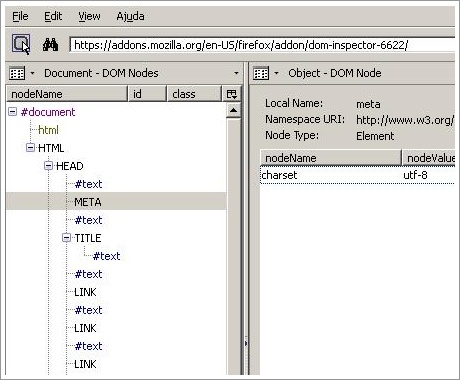Open the object viewer list icon
This screenshot has height=380, width=460.
261,73
